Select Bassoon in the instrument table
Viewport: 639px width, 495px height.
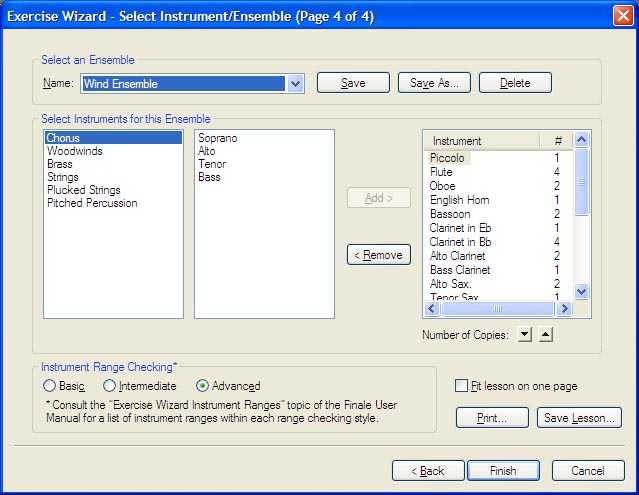[449, 214]
